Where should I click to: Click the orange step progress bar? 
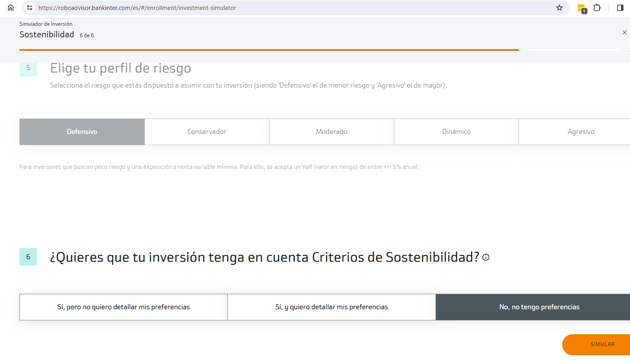269,50
